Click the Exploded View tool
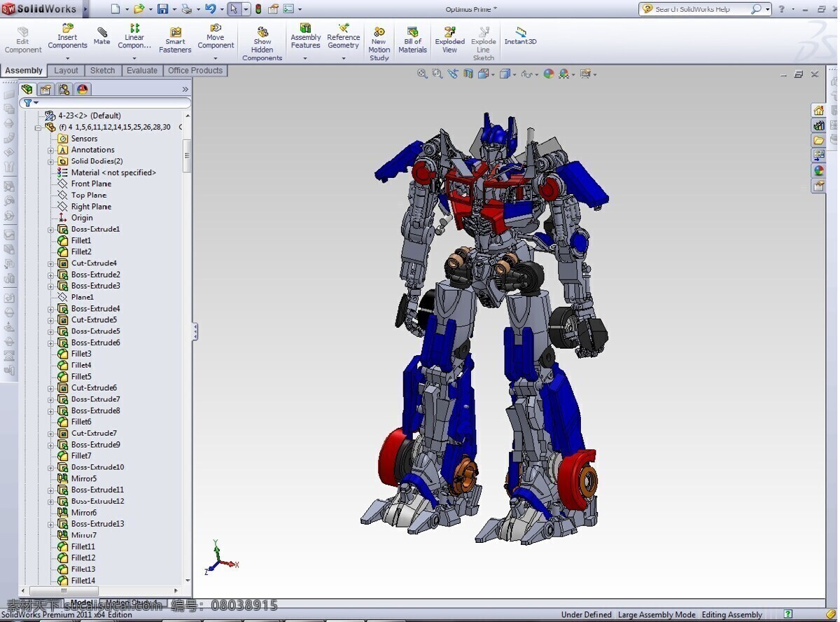840x622 pixels. (x=450, y=41)
